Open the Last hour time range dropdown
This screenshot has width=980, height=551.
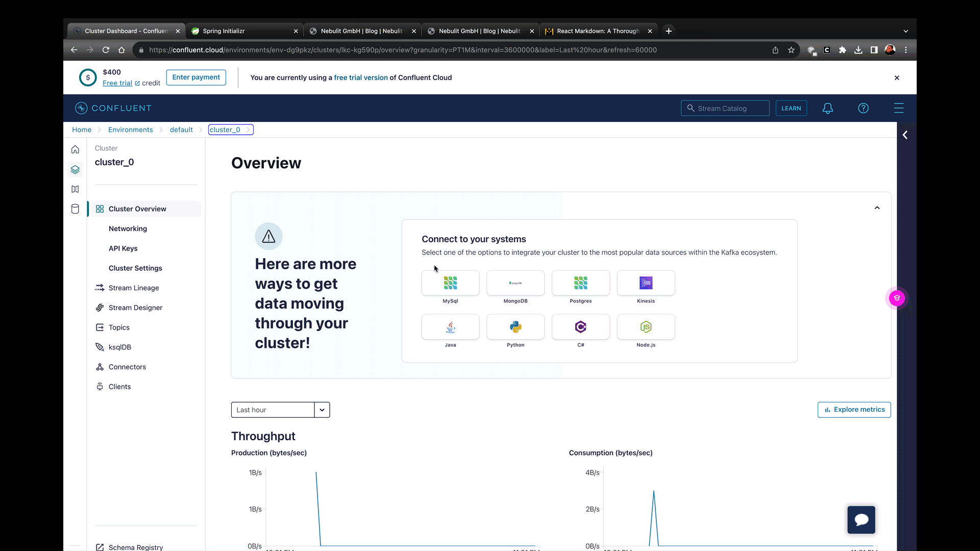click(280, 410)
